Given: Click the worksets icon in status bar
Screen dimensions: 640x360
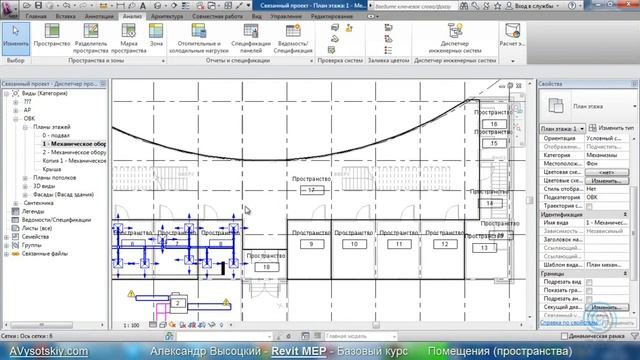Looking at the screenshot, I should click(169, 336).
